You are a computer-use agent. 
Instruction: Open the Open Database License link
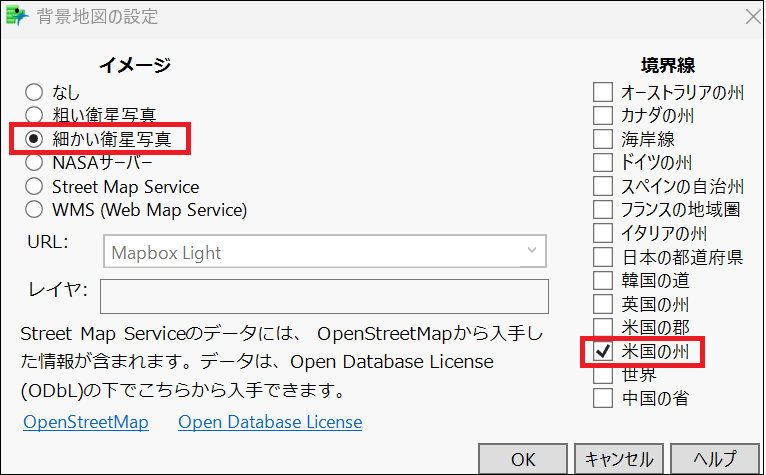(x=270, y=422)
